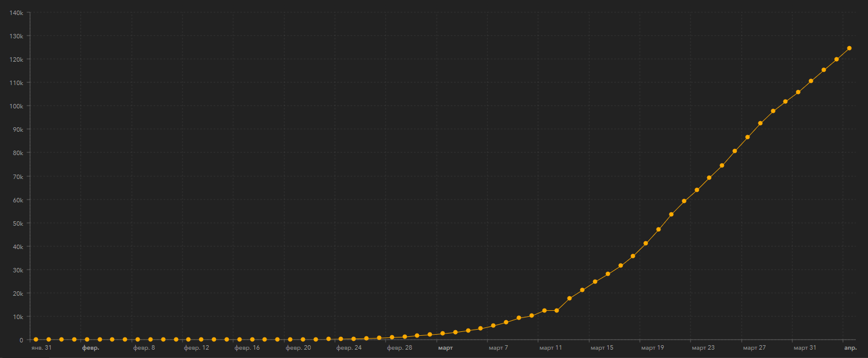868x358 pixels.
Task: Click the bold 'март' month label
Action: coord(445,348)
